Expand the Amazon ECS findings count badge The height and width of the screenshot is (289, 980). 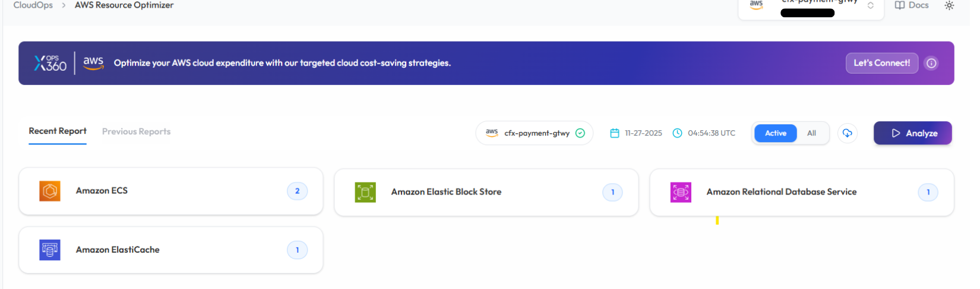click(297, 191)
